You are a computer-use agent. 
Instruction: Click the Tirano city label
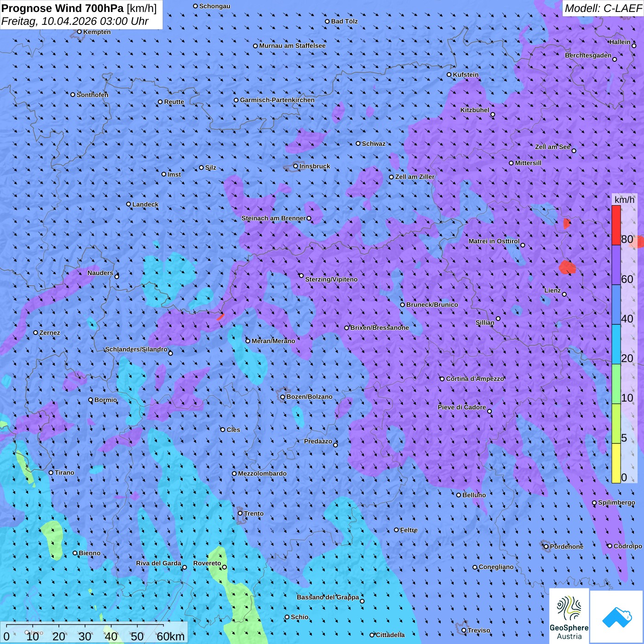[x=64, y=472]
